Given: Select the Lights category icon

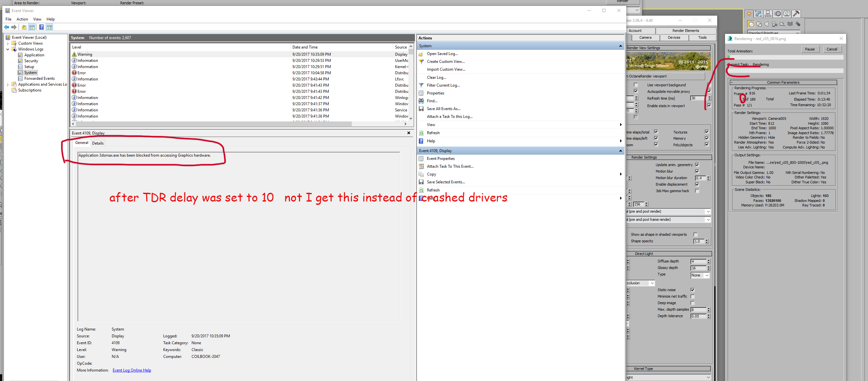Looking at the screenshot, I should (x=767, y=24).
